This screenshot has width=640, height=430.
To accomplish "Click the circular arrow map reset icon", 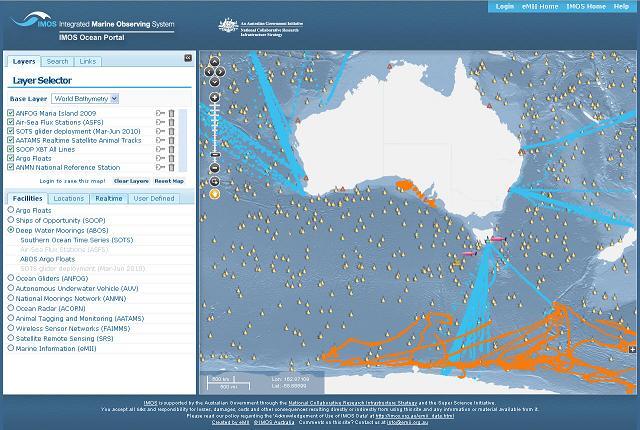I will point(215,181).
